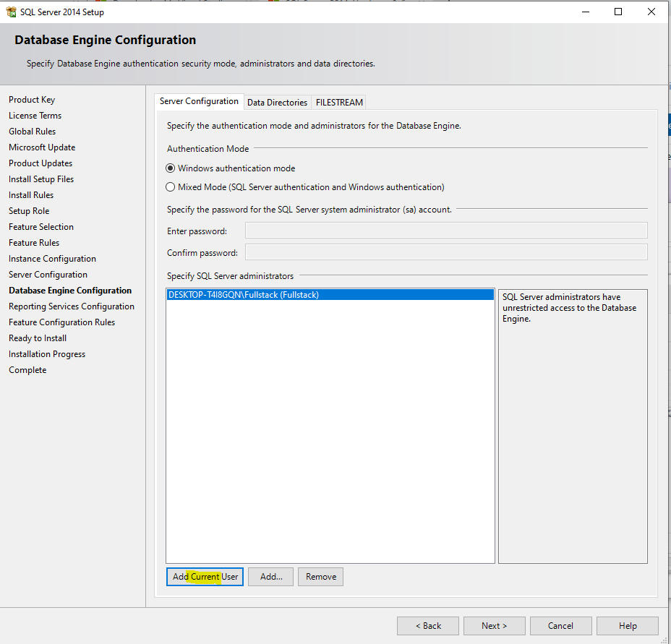The width and height of the screenshot is (671, 644).
Task: Open the Help documentation
Action: click(627, 626)
